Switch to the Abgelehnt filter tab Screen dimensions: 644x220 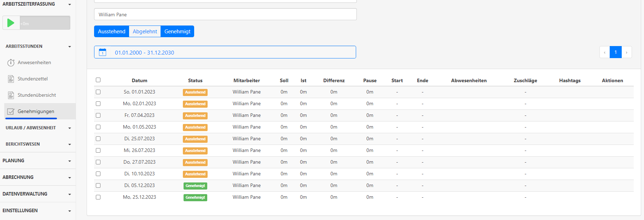(x=145, y=32)
